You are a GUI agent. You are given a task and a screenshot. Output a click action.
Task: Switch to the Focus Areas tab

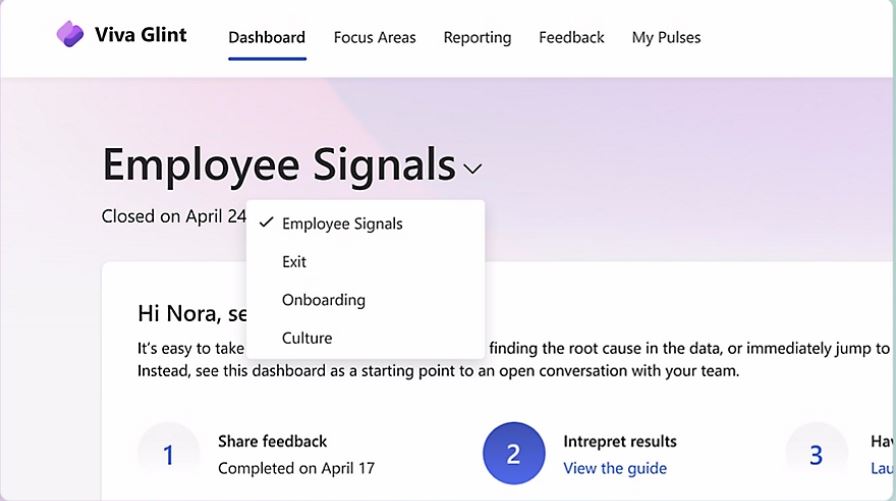(375, 37)
